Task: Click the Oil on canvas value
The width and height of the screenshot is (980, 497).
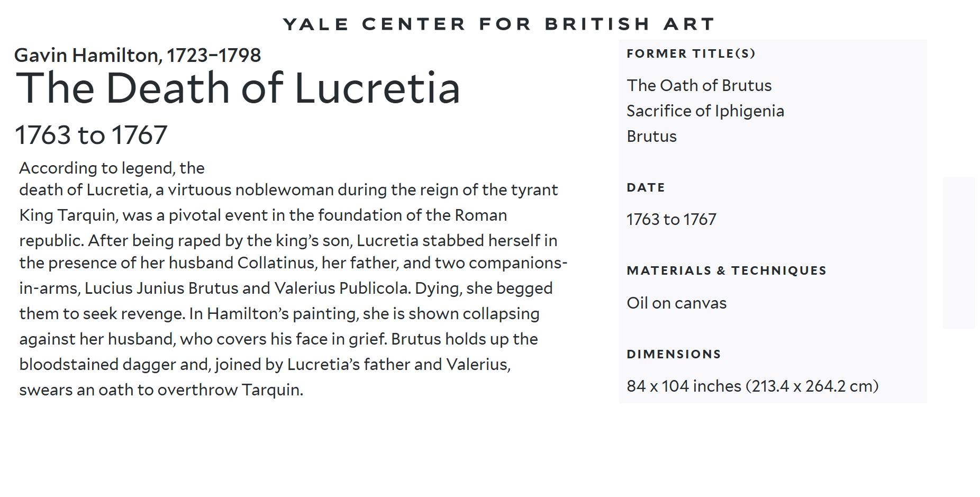Action: pos(677,303)
